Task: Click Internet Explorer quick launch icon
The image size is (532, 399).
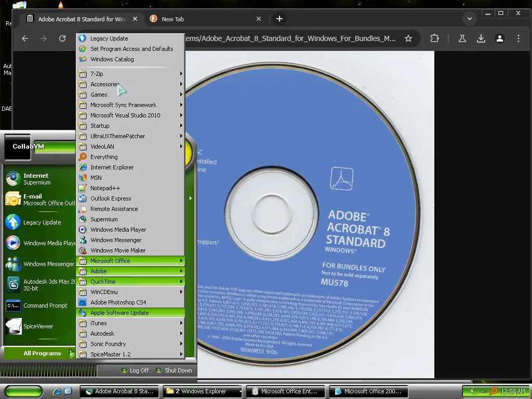Action: click(x=56, y=392)
